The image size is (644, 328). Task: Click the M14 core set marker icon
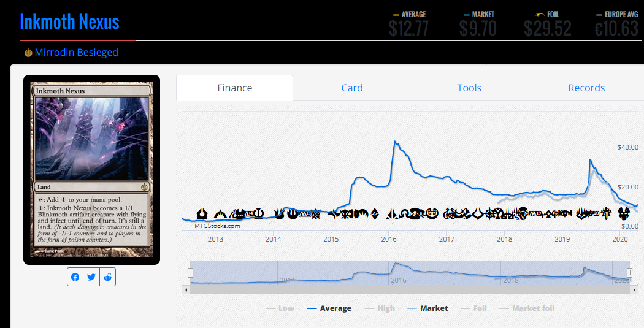pyautogui.click(x=249, y=213)
